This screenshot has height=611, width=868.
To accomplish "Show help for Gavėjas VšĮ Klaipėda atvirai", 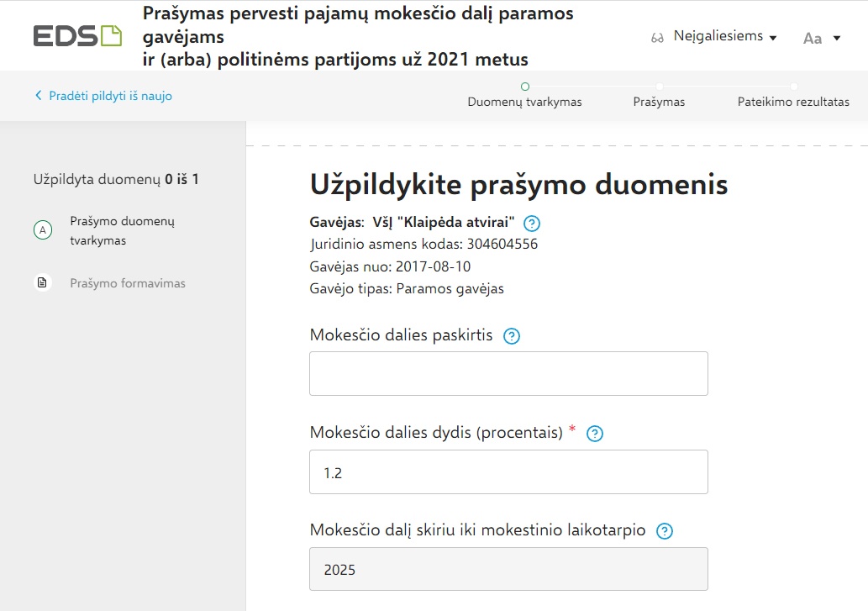I will pyautogui.click(x=531, y=224).
